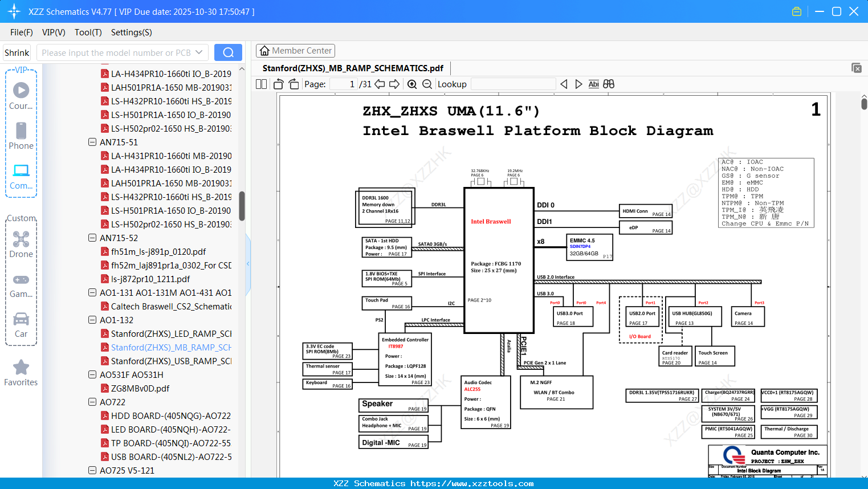Minimize the XZZ Schematics window

(x=820, y=11)
